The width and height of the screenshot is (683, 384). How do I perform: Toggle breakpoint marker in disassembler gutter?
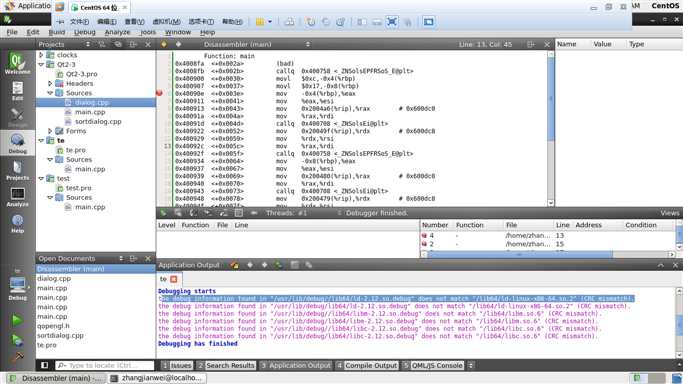tap(159, 93)
